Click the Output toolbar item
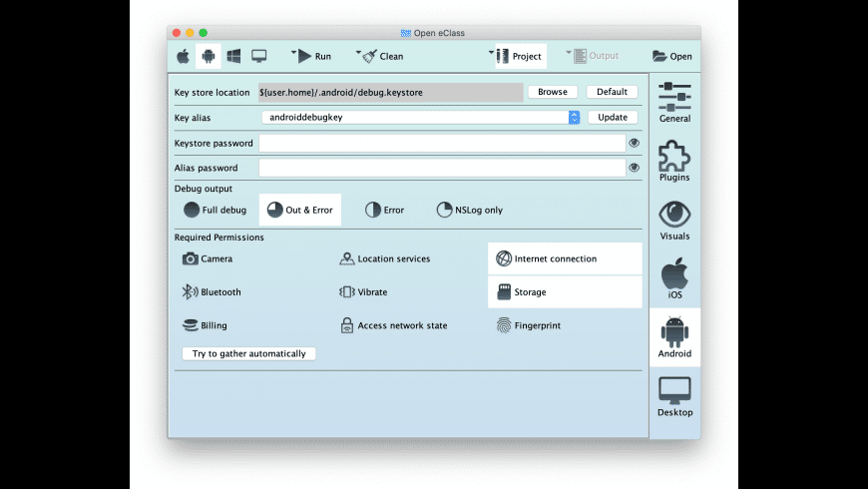868x489 pixels. (596, 56)
